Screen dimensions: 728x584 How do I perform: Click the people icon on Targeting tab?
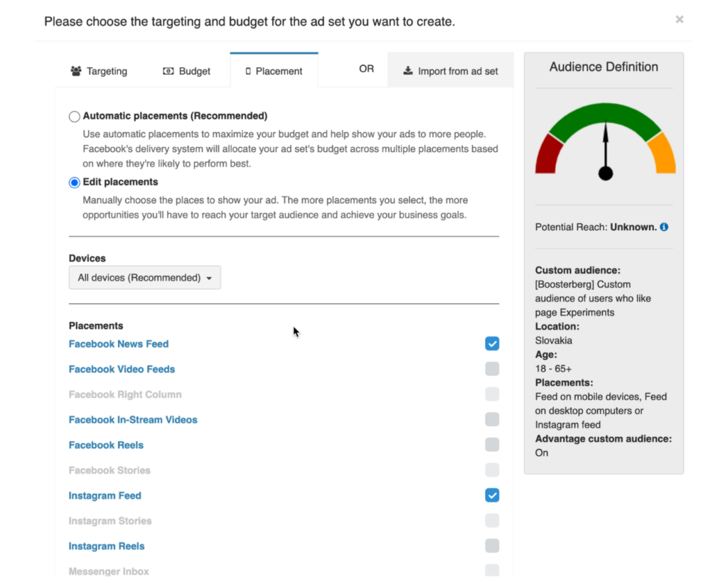76,71
